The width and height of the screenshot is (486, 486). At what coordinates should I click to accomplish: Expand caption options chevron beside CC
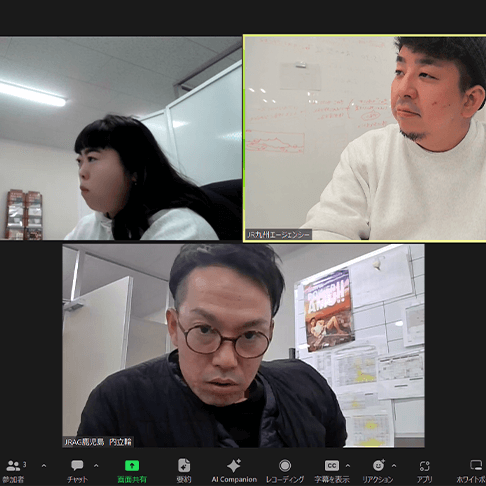coord(348,466)
